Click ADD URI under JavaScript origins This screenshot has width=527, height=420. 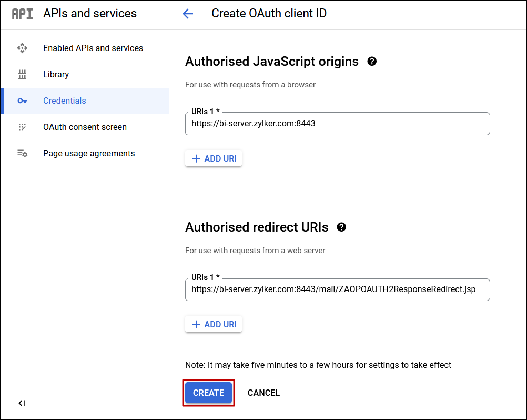(x=213, y=158)
